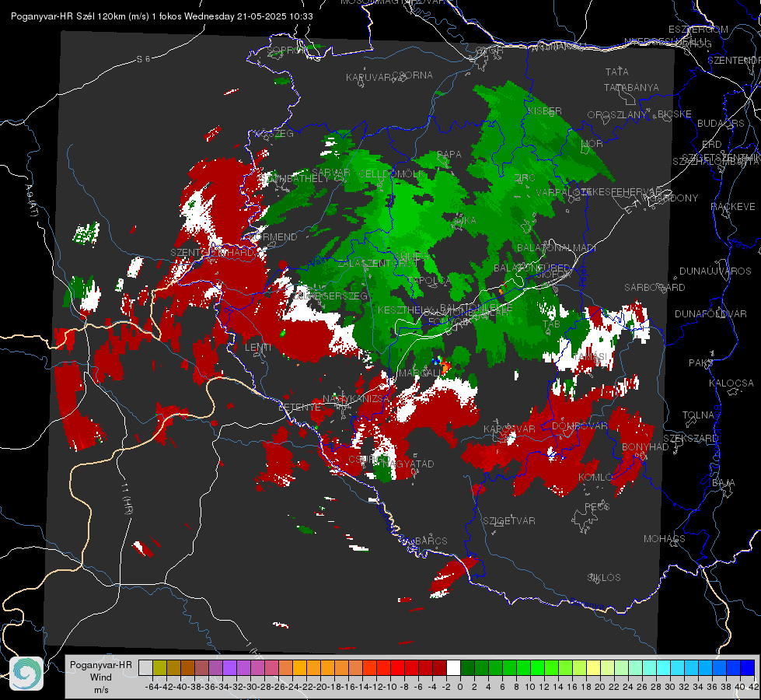761x700 pixels.
Task: Click the ÉRD city label
Action: pos(712,145)
